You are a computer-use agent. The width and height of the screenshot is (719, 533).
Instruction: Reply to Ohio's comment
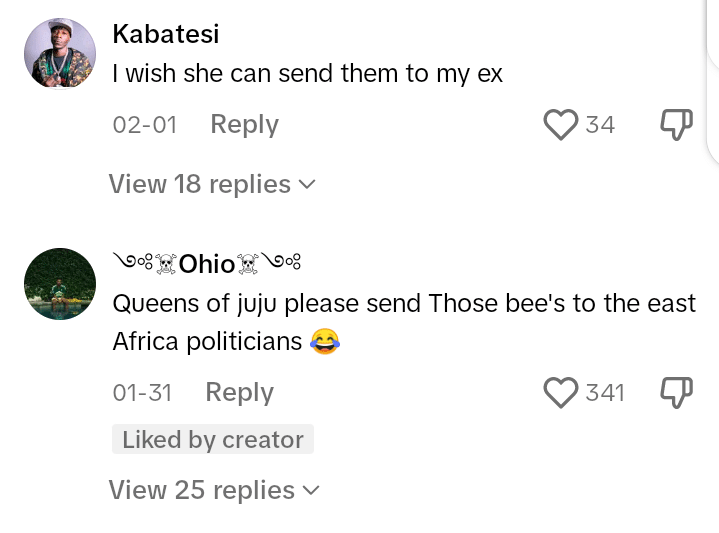tap(239, 393)
